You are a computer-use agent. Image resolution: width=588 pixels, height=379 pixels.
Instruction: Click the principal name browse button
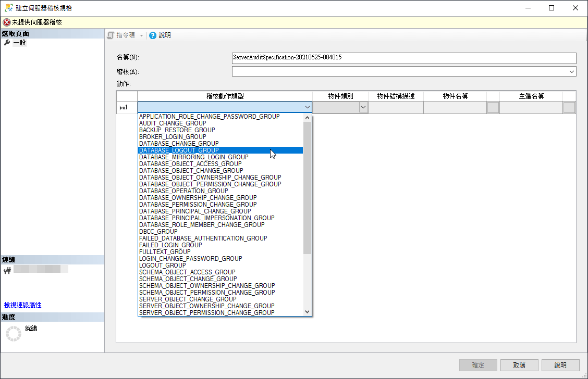point(569,107)
